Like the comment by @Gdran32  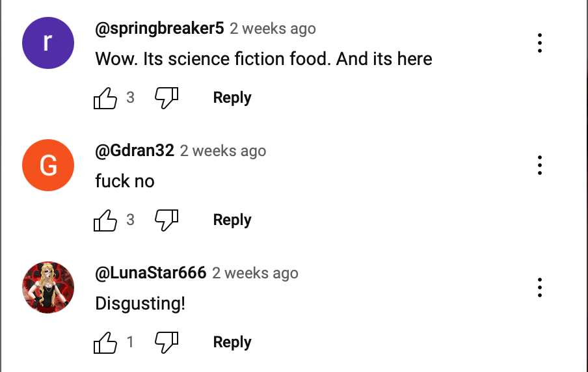coord(105,220)
